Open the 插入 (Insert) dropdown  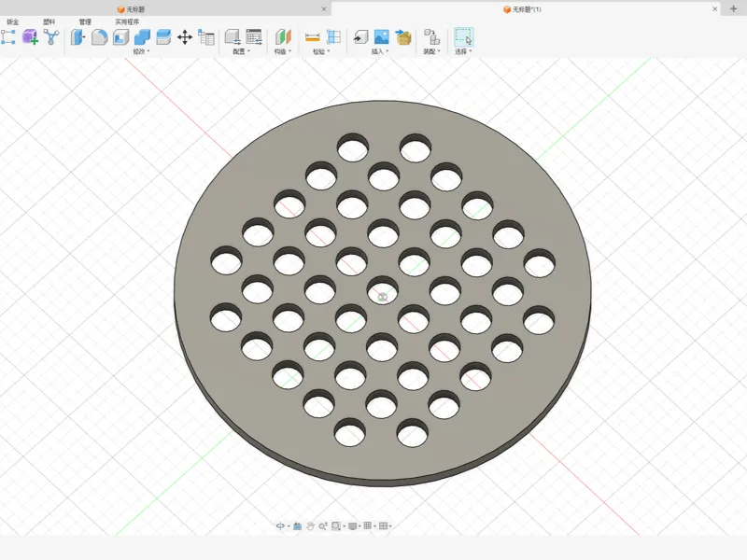point(380,51)
